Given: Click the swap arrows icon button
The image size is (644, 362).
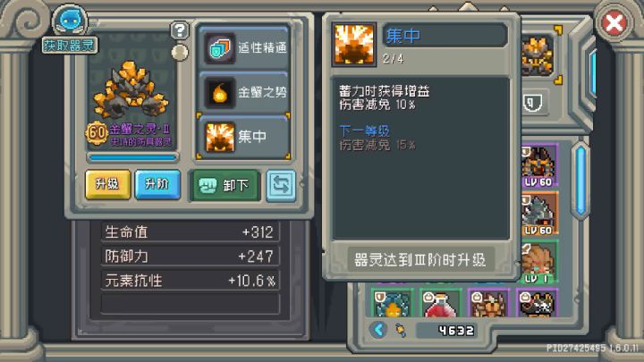Looking at the screenshot, I should (x=281, y=186).
